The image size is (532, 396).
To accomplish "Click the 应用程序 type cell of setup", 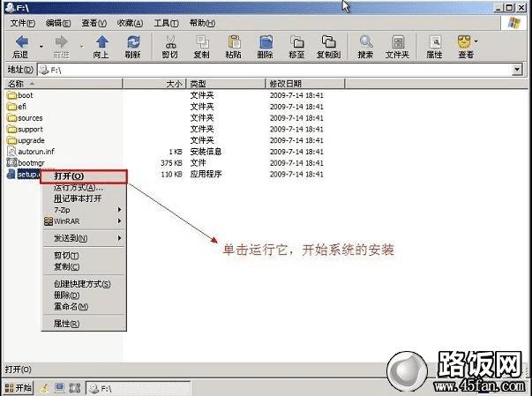I will pyautogui.click(x=206, y=175).
